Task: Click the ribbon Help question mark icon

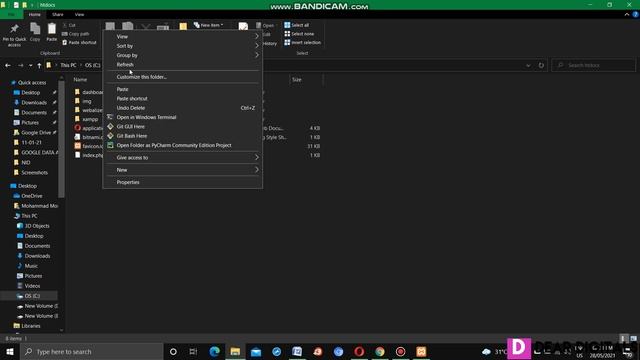Action: (x=636, y=14)
